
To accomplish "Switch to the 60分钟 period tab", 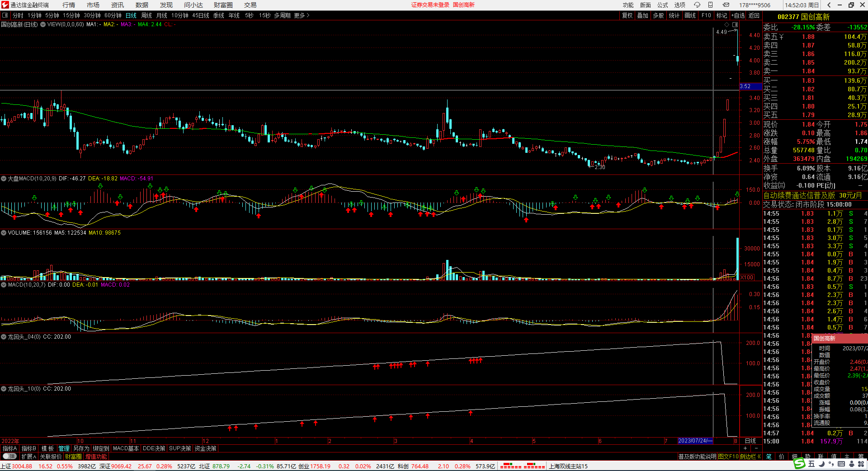I will coord(113,15).
